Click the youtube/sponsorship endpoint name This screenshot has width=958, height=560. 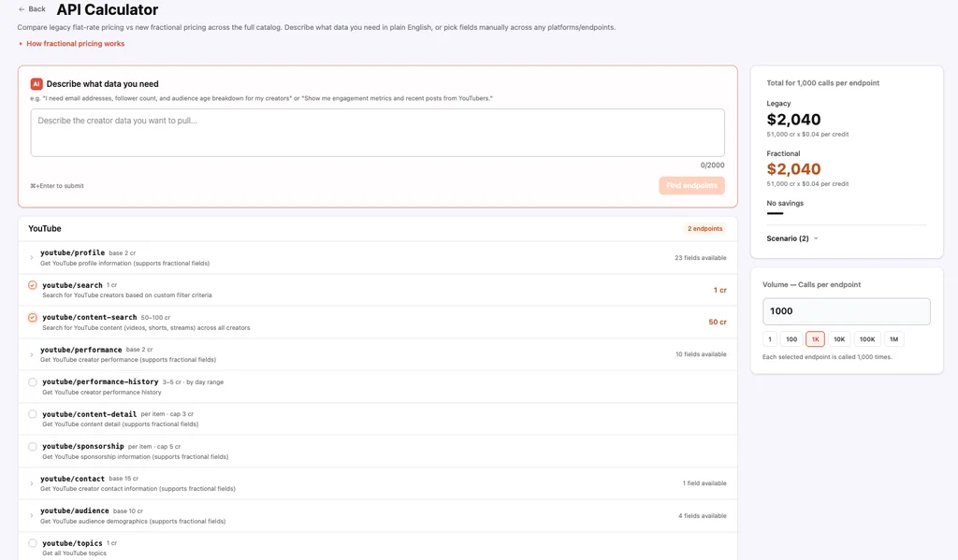click(83, 447)
